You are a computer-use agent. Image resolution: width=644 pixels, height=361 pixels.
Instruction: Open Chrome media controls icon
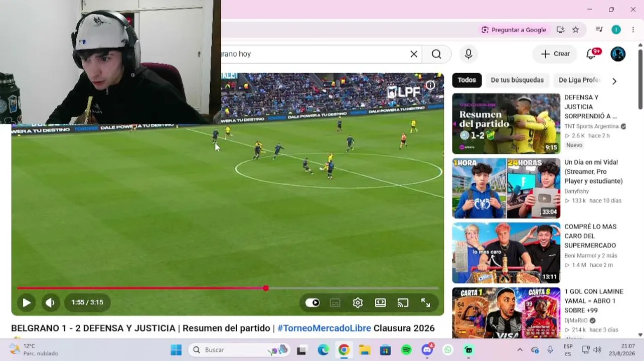coord(599,30)
